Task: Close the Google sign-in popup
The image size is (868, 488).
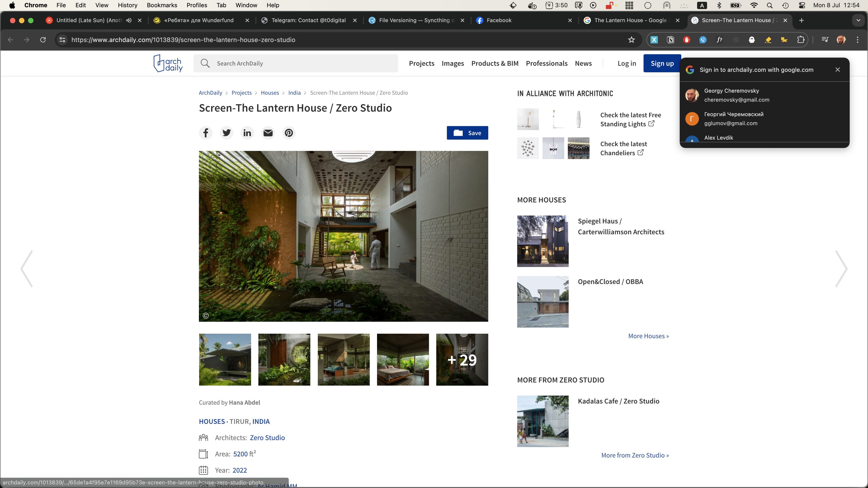Action: point(838,70)
